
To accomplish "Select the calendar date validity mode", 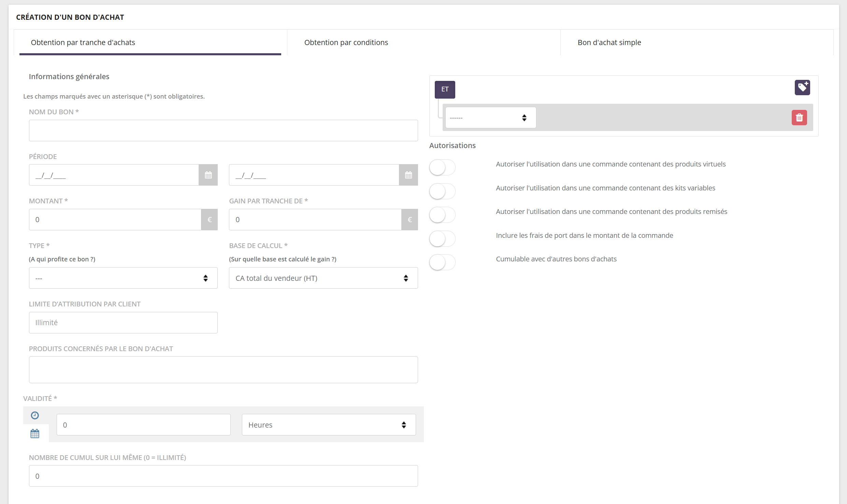I will click(x=35, y=434).
